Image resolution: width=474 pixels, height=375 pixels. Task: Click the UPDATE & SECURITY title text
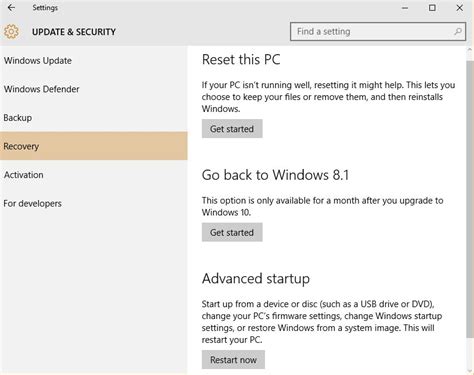74,32
